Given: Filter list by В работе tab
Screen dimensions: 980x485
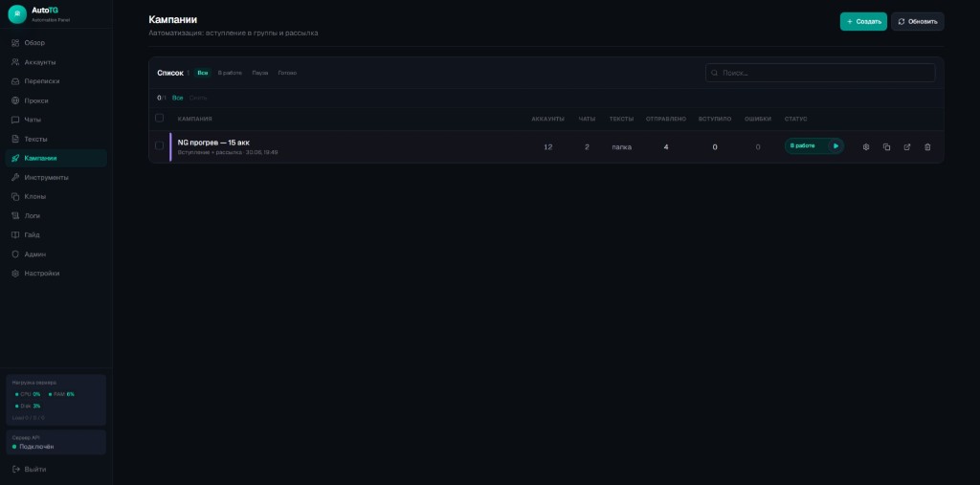Looking at the screenshot, I should [230, 73].
